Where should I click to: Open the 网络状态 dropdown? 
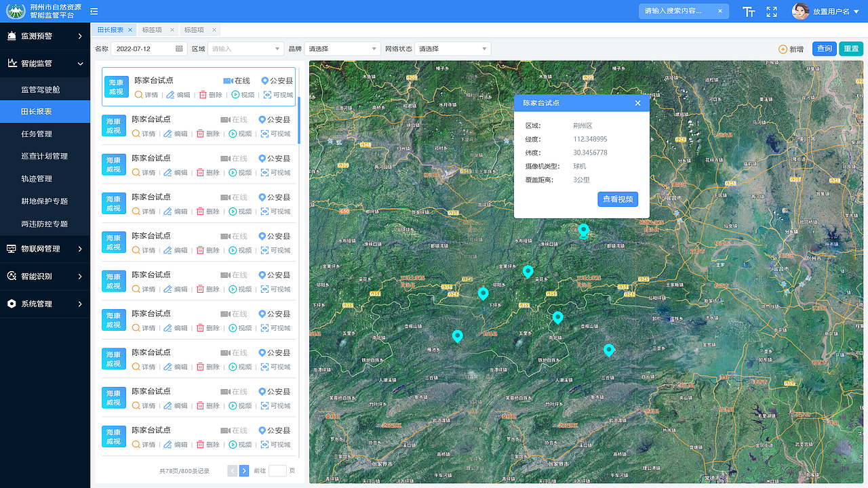(452, 49)
